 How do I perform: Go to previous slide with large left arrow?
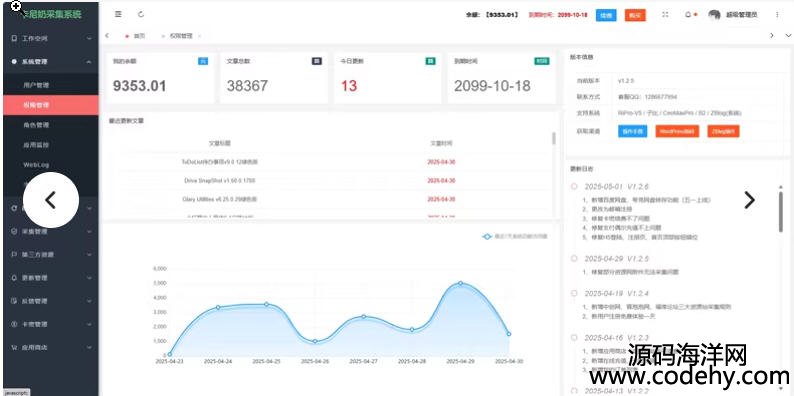(51, 200)
